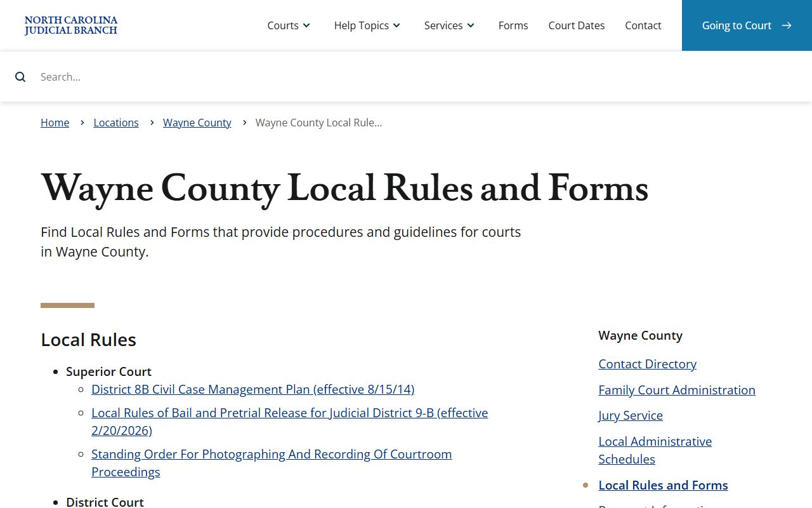Open the Court Dates menu item
812x508 pixels.
click(x=577, y=25)
